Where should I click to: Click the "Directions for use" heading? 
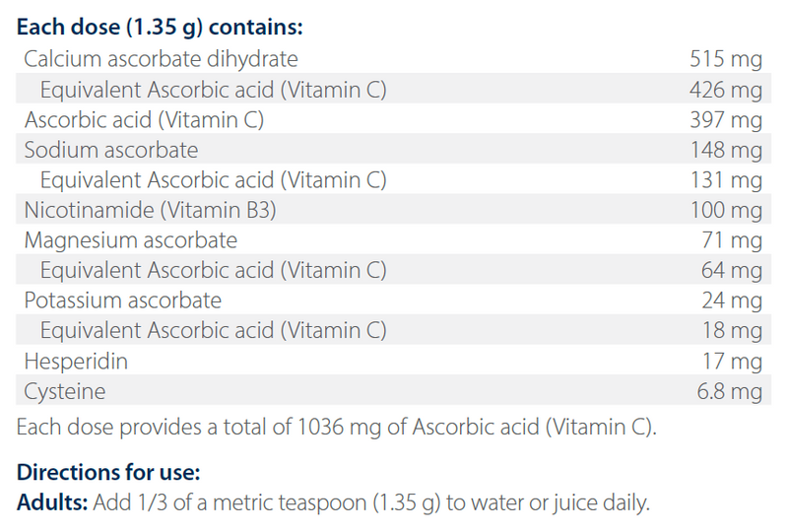pos(108,472)
